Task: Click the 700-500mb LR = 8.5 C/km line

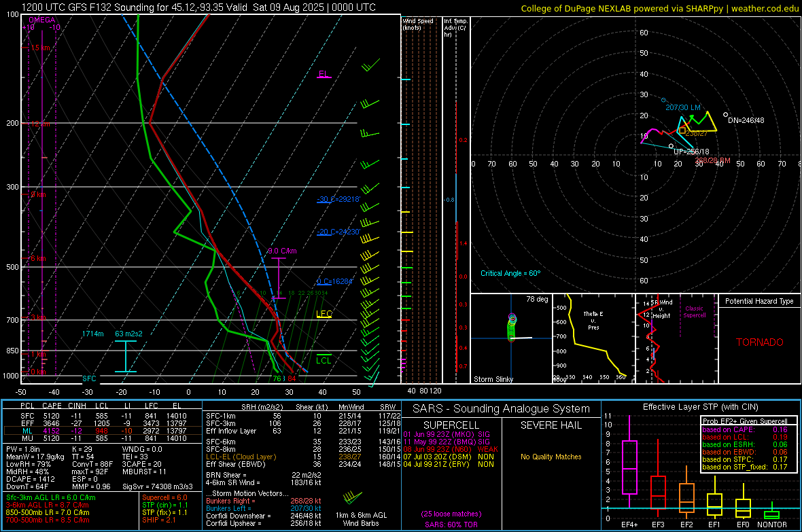Action: tap(48, 520)
